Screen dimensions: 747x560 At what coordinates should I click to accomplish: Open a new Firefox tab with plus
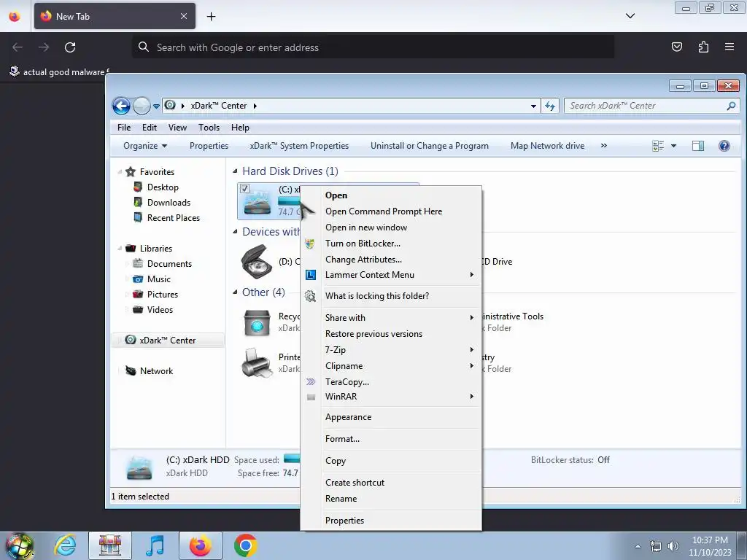click(x=211, y=17)
